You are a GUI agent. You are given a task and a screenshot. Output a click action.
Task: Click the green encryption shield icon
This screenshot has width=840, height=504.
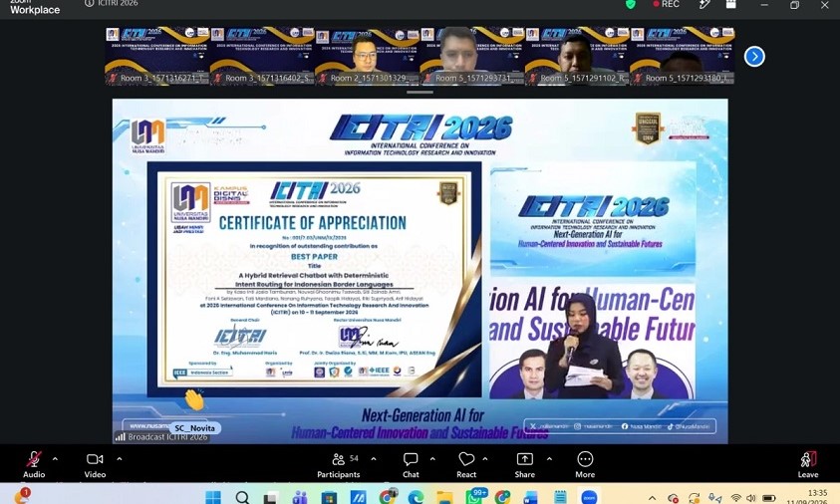(x=631, y=4)
